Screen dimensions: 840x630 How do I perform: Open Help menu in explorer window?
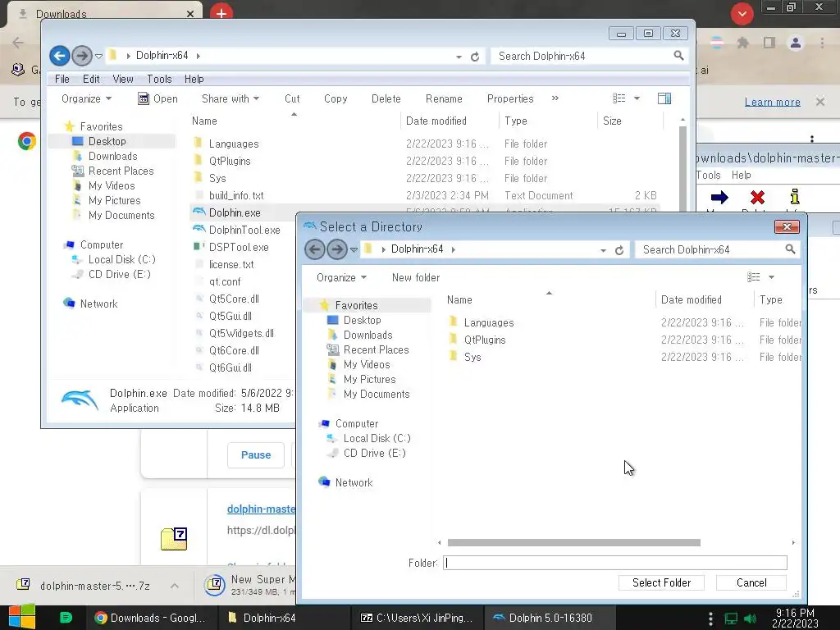pyautogui.click(x=194, y=79)
